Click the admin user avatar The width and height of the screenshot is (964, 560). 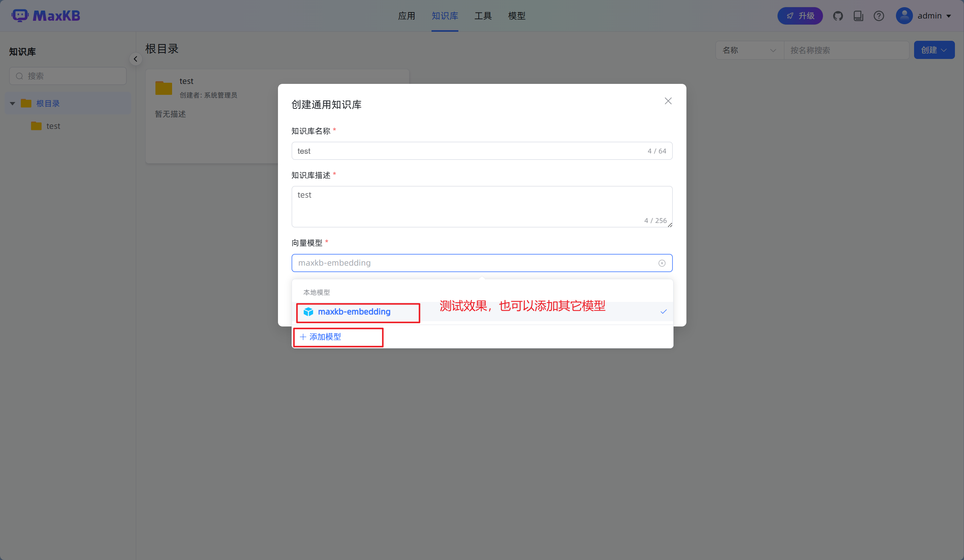tap(904, 16)
